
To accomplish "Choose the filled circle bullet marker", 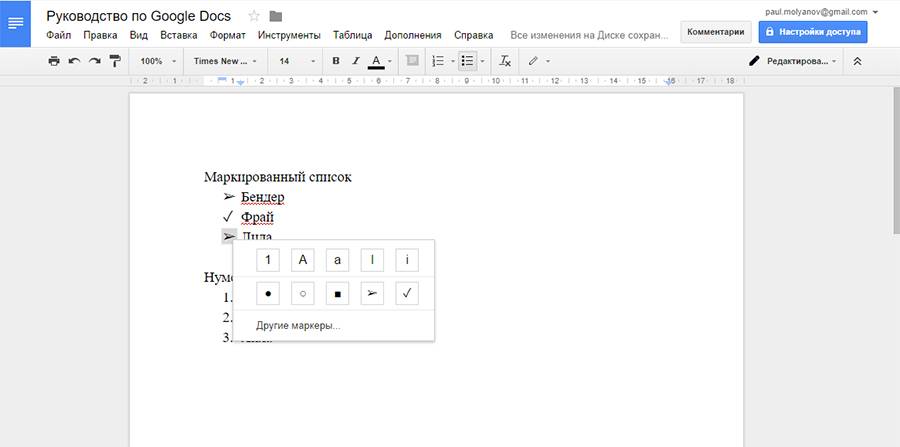I will (268, 294).
